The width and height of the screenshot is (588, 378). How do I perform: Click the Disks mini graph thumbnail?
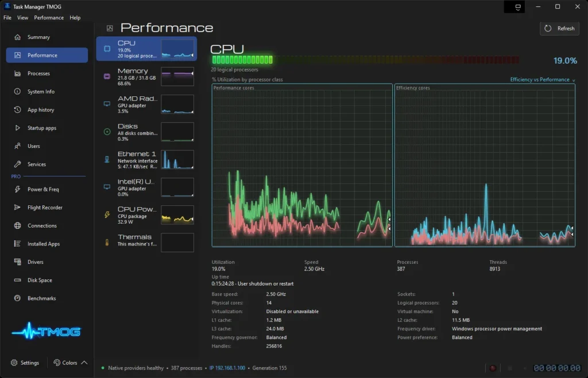(x=177, y=132)
